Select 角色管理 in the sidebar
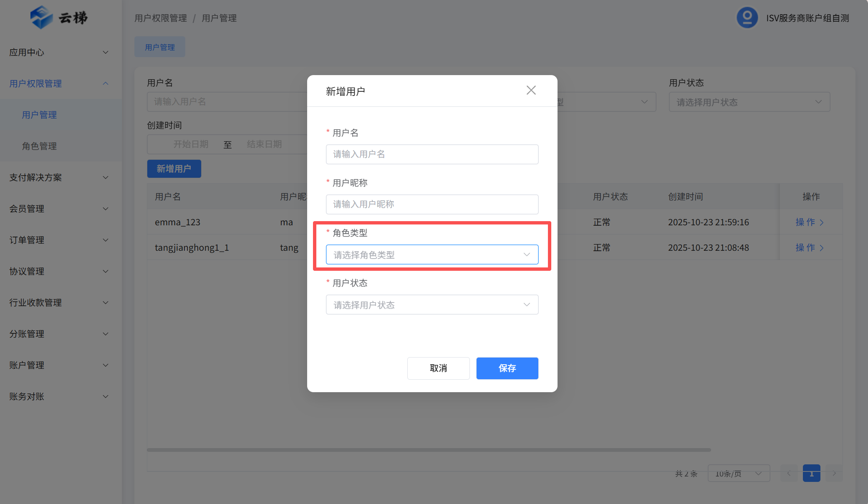868x504 pixels. tap(39, 146)
